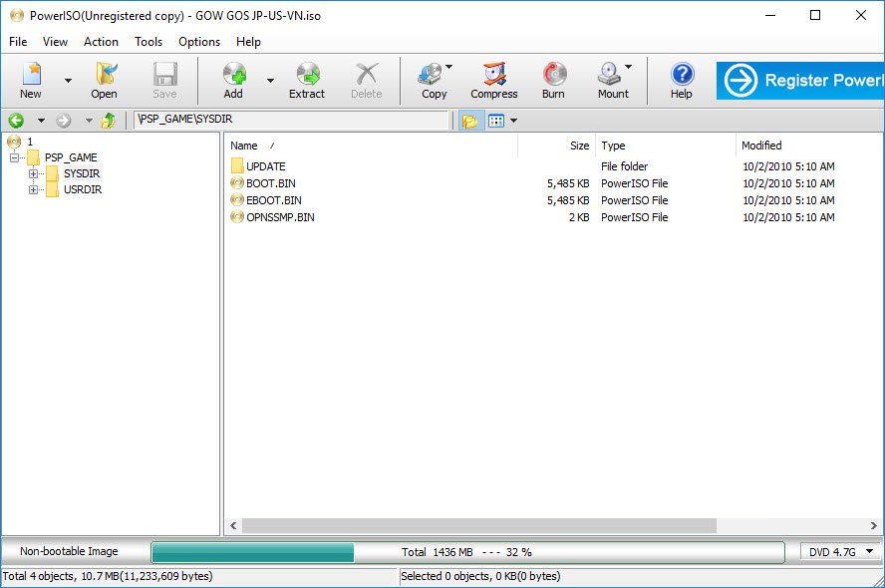Open the Copy button dropdown arrow
The width and height of the screenshot is (885, 588).
click(448, 67)
